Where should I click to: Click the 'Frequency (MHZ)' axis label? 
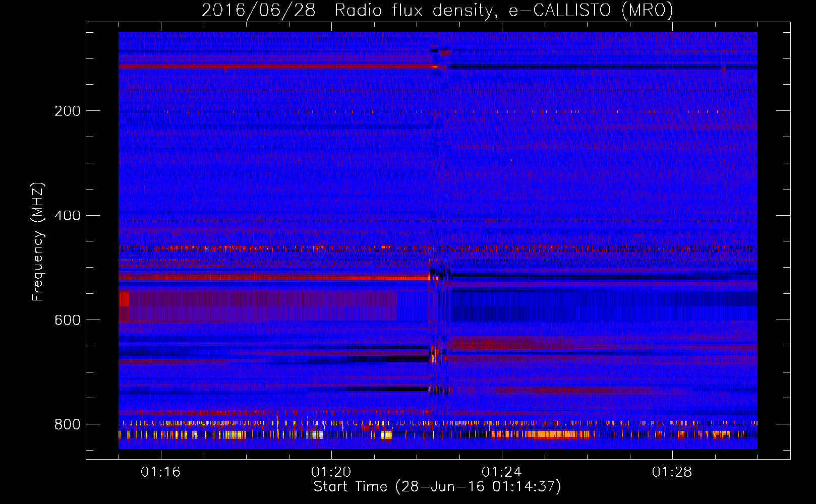[38, 241]
